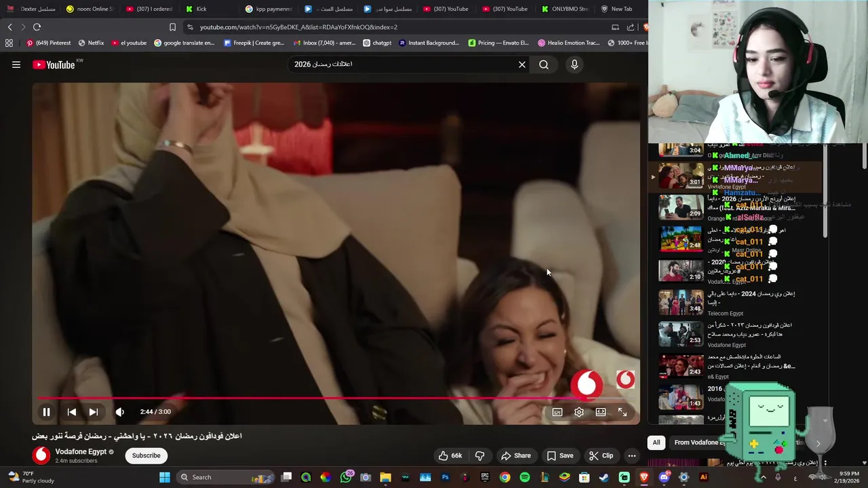Switch to the kpp payment tab
Image resolution: width=868 pixels, height=488 pixels.
[x=269, y=9]
